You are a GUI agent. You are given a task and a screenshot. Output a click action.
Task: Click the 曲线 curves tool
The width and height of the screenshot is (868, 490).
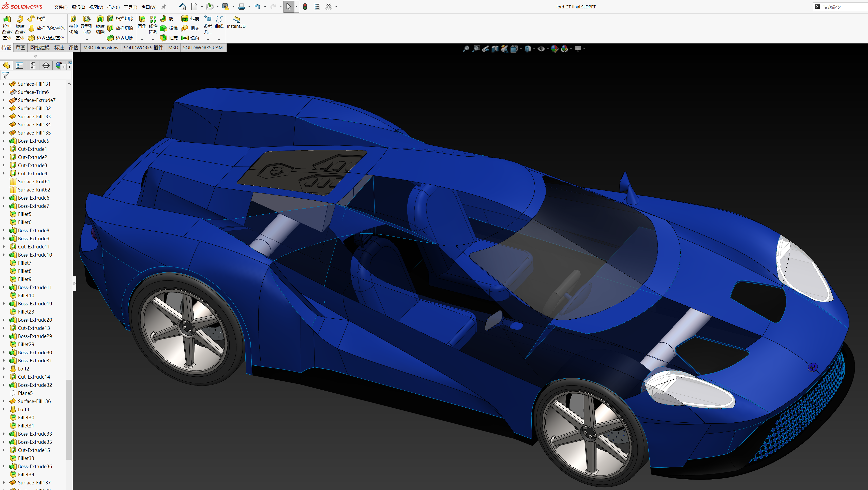[219, 22]
